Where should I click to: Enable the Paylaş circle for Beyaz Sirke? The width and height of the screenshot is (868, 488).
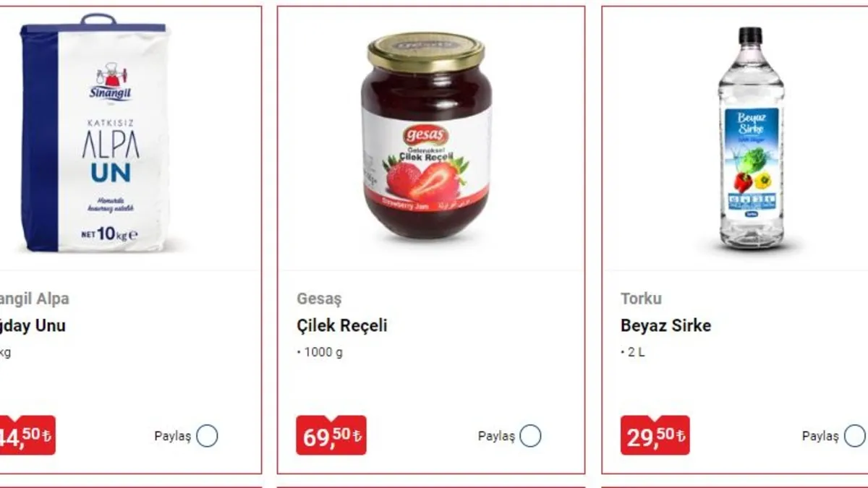coord(854,436)
